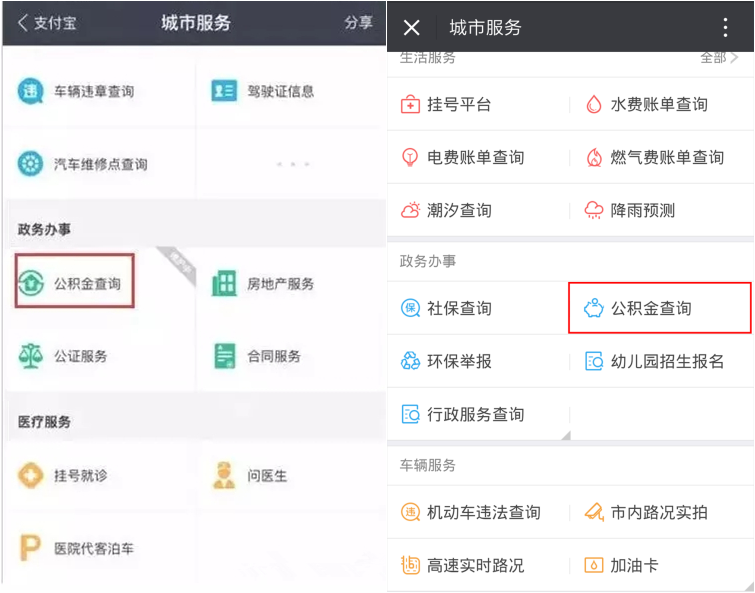
Task: Select 医院代客泊车 parking icon
Action: pos(31,548)
